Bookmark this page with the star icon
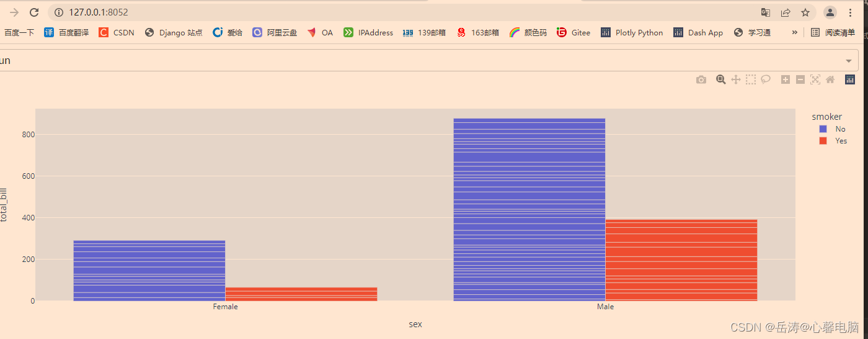Screen dimensions: 868x339 [x=805, y=12]
